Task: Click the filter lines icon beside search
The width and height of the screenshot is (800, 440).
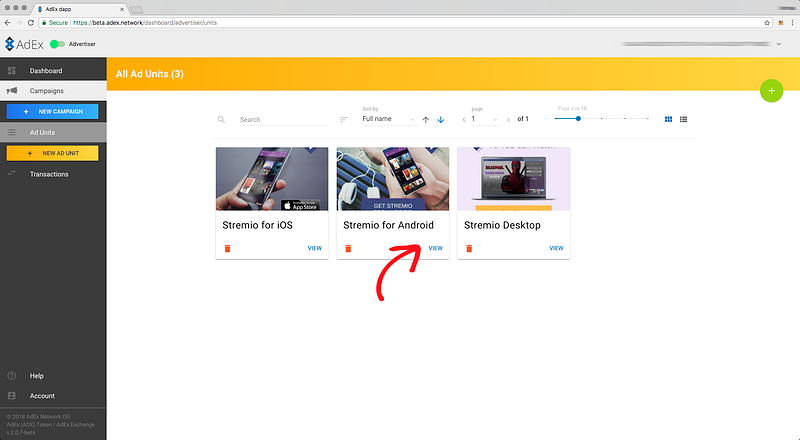Action: click(x=344, y=119)
